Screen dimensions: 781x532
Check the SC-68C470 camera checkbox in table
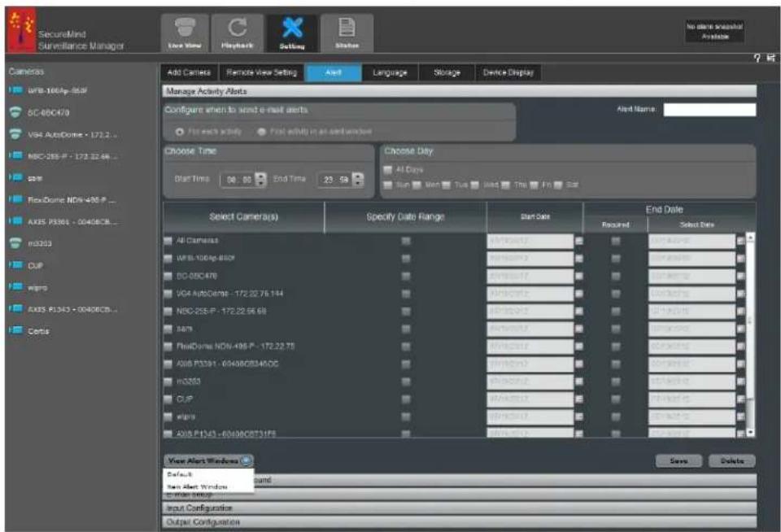coord(168,276)
